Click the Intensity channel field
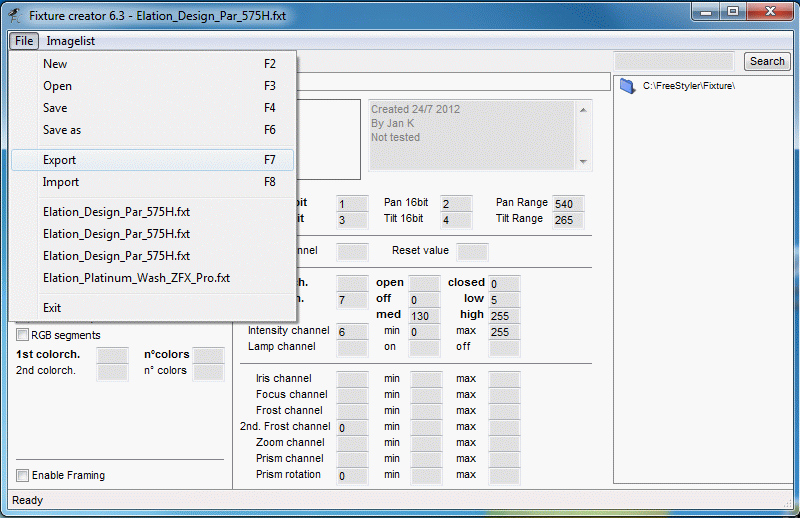Image resolution: width=800 pixels, height=518 pixels. tap(352, 332)
